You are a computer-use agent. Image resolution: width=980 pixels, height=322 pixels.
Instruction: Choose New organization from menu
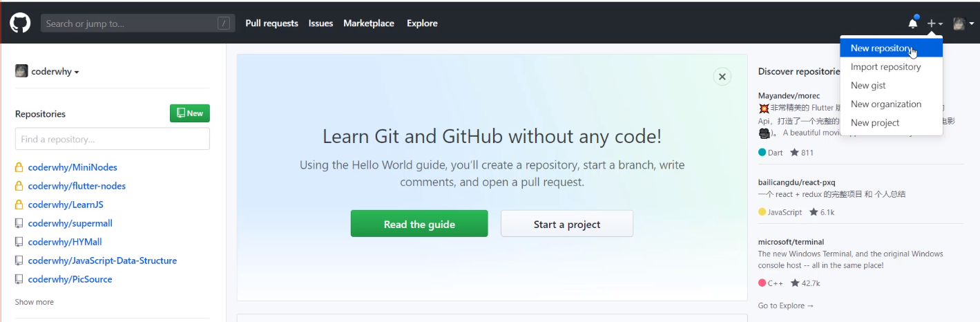(891, 104)
